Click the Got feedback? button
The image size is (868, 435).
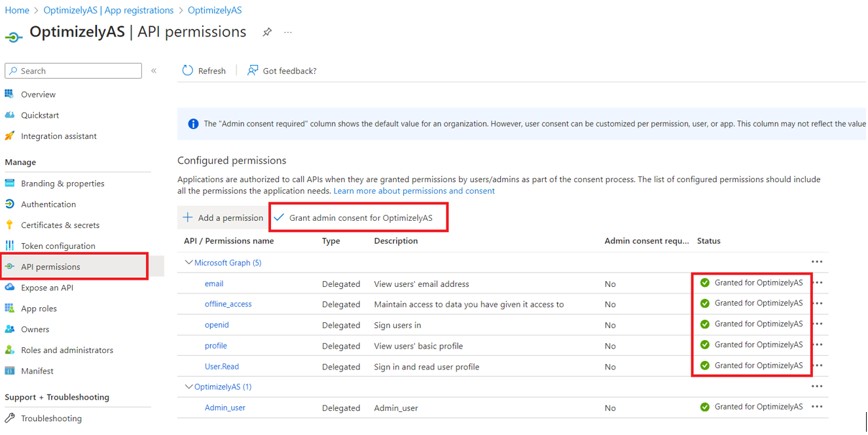[x=282, y=71]
